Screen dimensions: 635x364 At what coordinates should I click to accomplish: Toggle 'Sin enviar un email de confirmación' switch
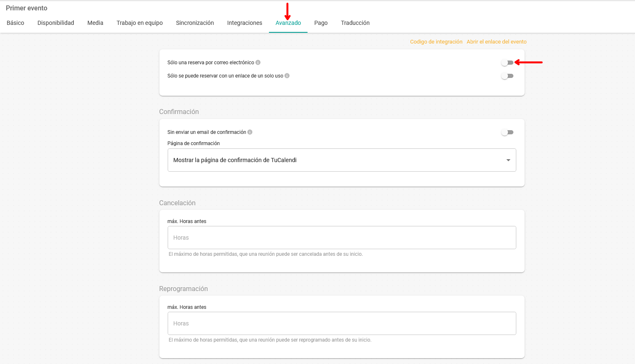(x=507, y=132)
